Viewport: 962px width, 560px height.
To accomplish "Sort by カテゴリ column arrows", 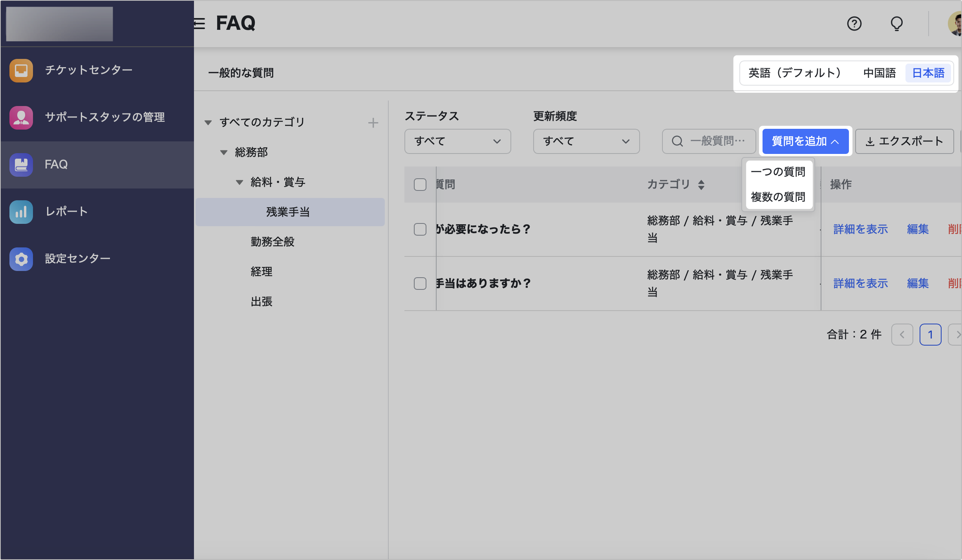I will click(701, 185).
